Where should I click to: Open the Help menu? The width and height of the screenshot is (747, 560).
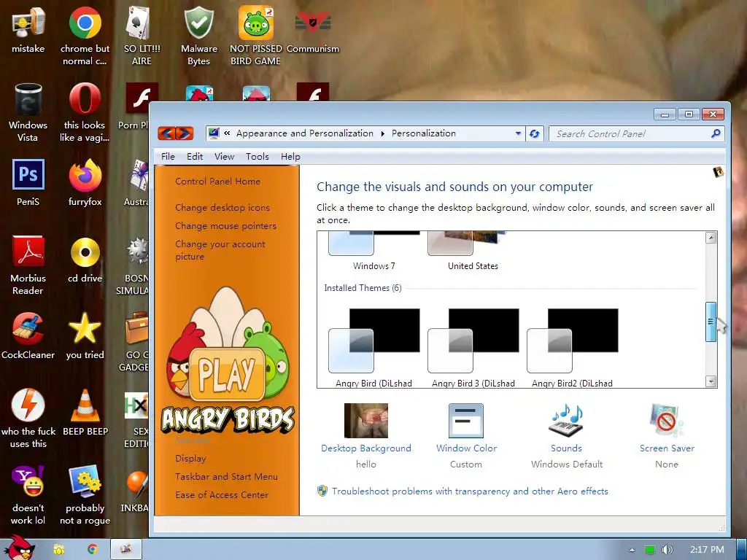tap(290, 157)
